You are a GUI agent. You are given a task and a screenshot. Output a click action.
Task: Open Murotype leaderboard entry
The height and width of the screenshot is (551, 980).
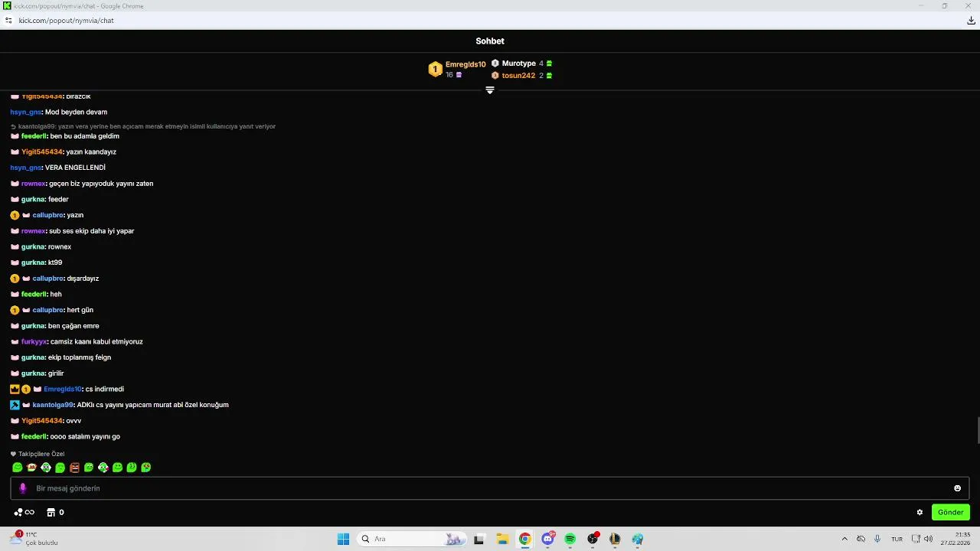tap(518, 64)
